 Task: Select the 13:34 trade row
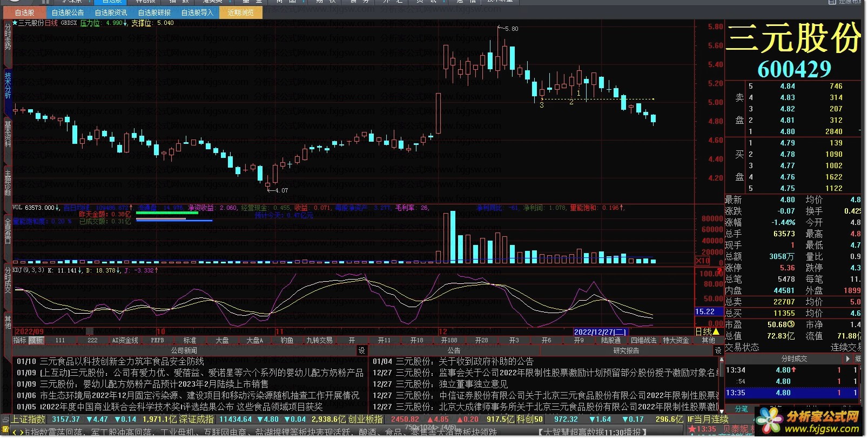[793, 370]
